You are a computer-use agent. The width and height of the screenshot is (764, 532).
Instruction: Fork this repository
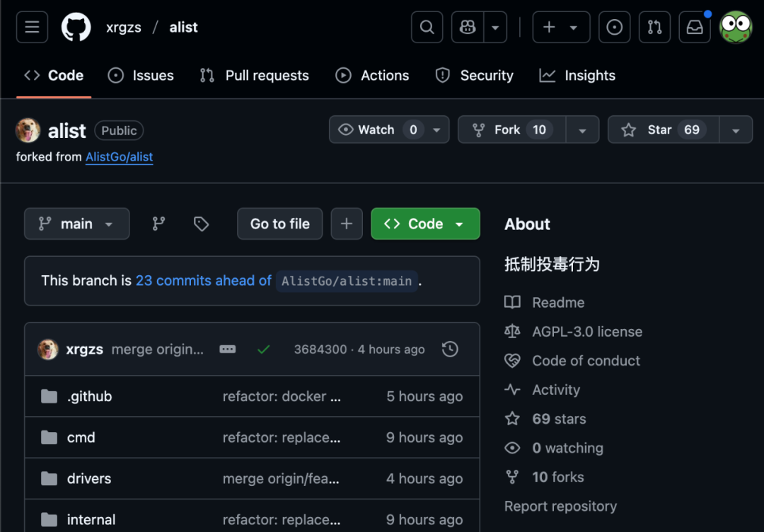511,129
